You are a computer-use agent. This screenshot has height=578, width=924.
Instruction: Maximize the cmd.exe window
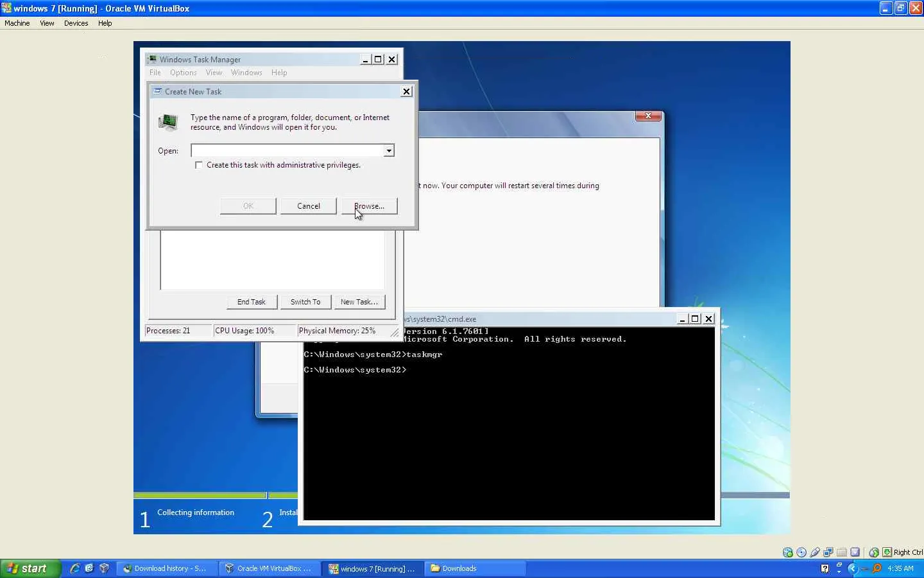pos(695,319)
